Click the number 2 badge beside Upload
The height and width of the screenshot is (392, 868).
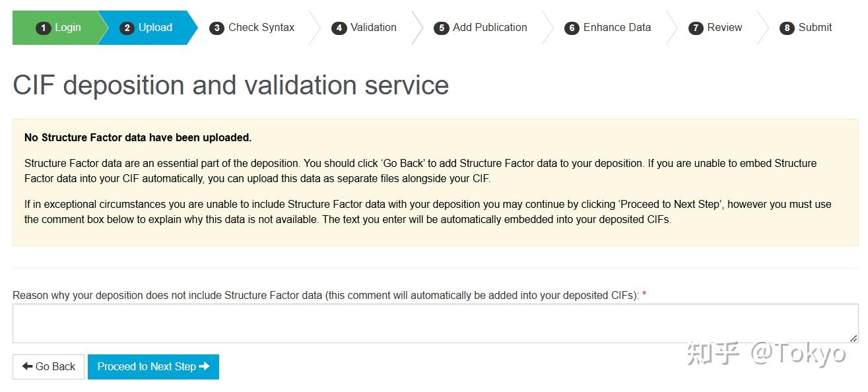tap(127, 28)
